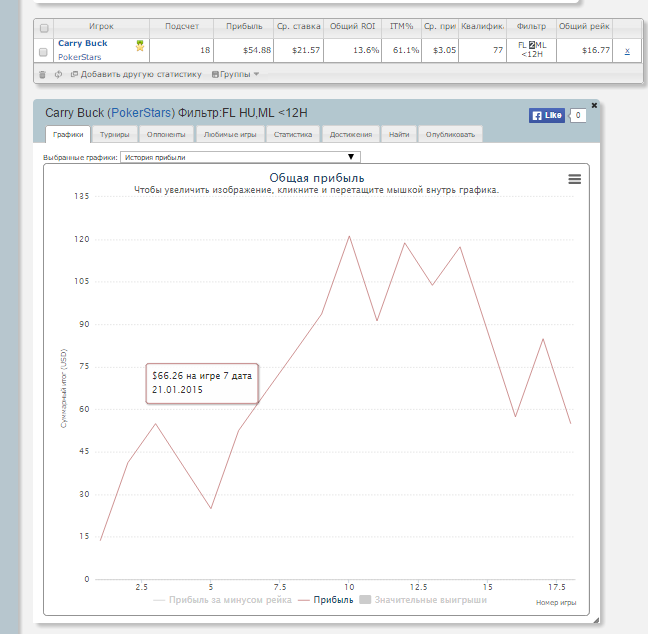The width and height of the screenshot is (648, 634).
Task: Remove the Carry Buck row with x
Action: point(627,51)
